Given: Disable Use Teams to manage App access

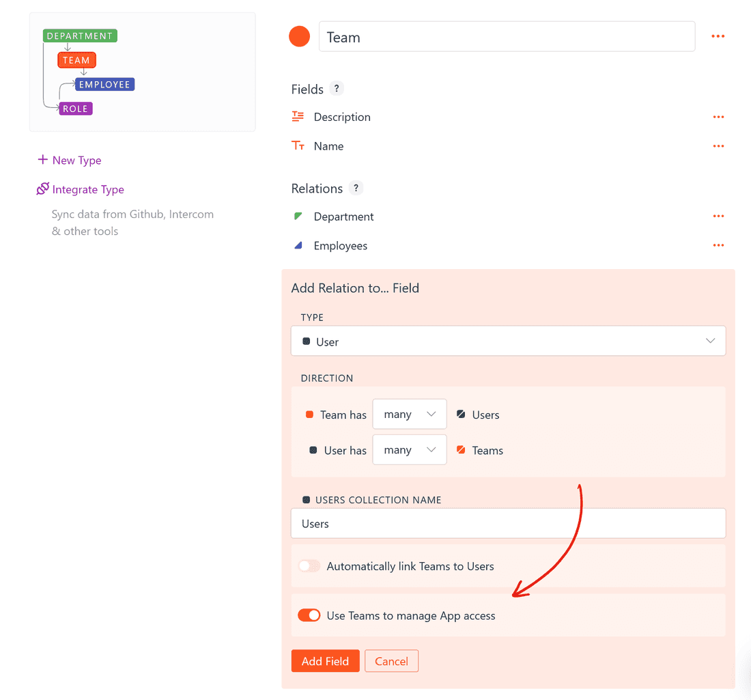Looking at the screenshot, I should click(x=309, y=615).
